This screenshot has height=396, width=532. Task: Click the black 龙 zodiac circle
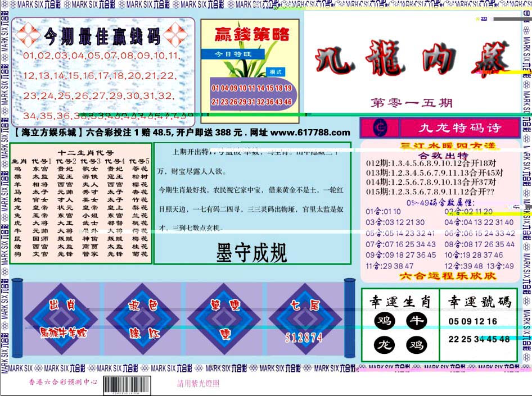point(385,345)
